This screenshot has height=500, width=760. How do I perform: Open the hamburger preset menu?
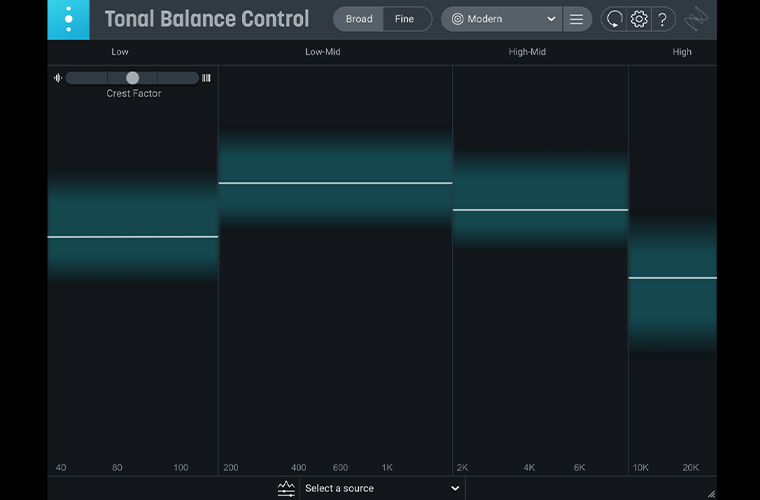pos(576,19)
